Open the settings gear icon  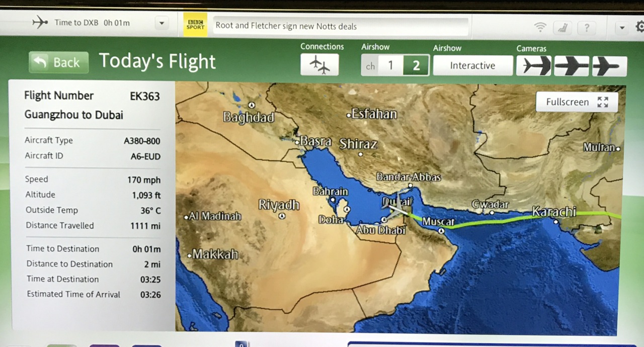639,26
